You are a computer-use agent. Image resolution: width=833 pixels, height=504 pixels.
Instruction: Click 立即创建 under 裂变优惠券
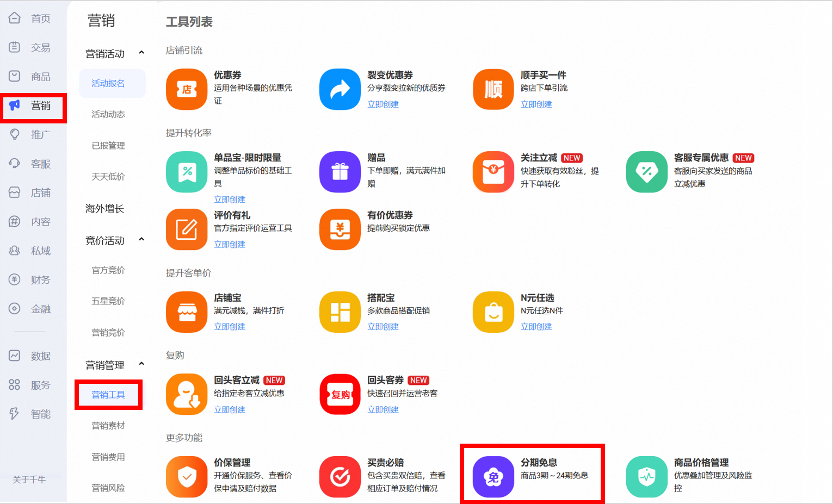(x=383, y=104)
